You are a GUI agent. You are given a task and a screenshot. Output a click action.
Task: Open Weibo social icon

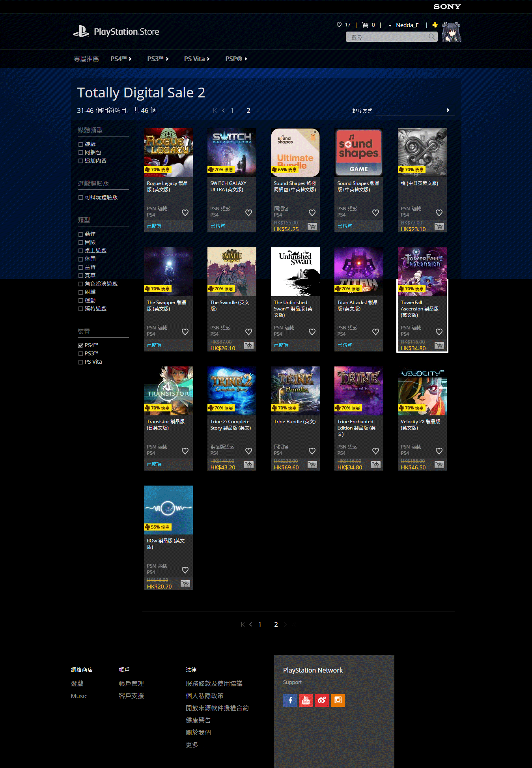point(322,701)
